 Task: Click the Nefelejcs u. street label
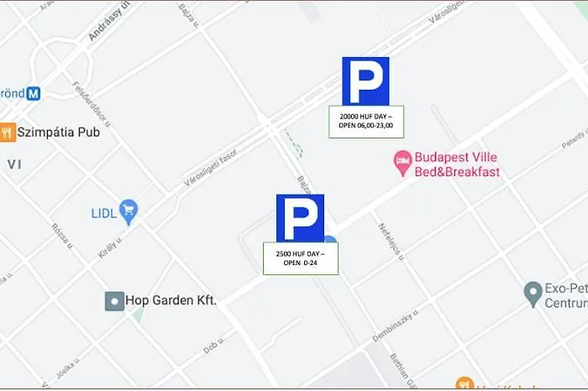click(x=391, y=242)
